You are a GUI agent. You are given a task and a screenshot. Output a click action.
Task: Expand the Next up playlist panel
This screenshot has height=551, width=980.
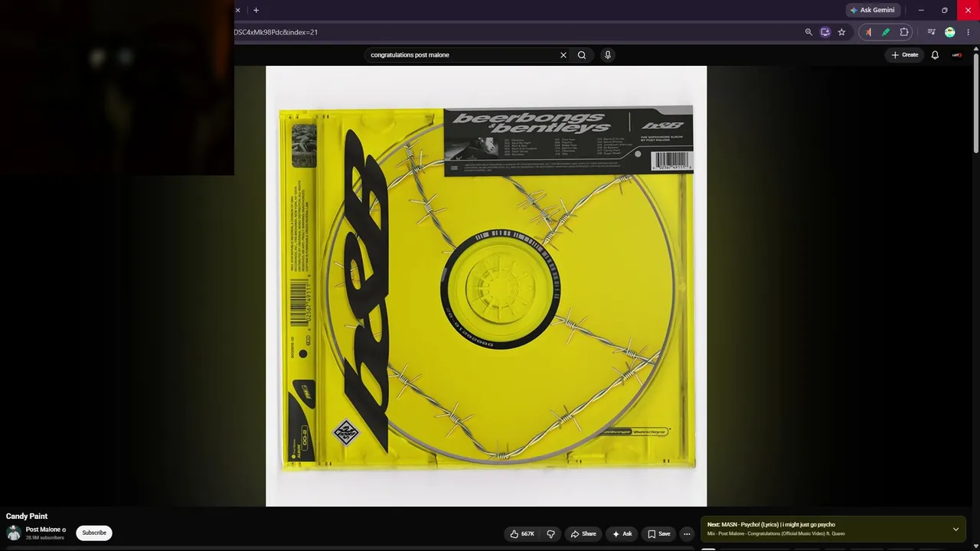point(955,529)
